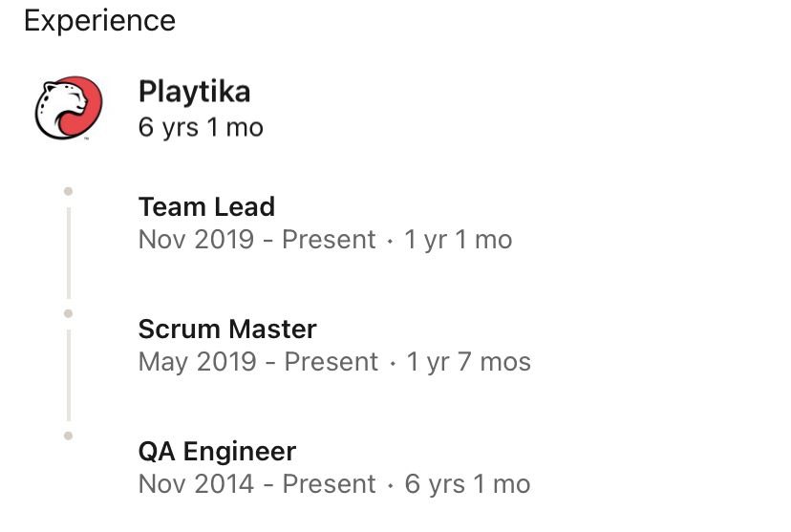Click timeline line between Team Lead and Scrum Master

point(68,252)
